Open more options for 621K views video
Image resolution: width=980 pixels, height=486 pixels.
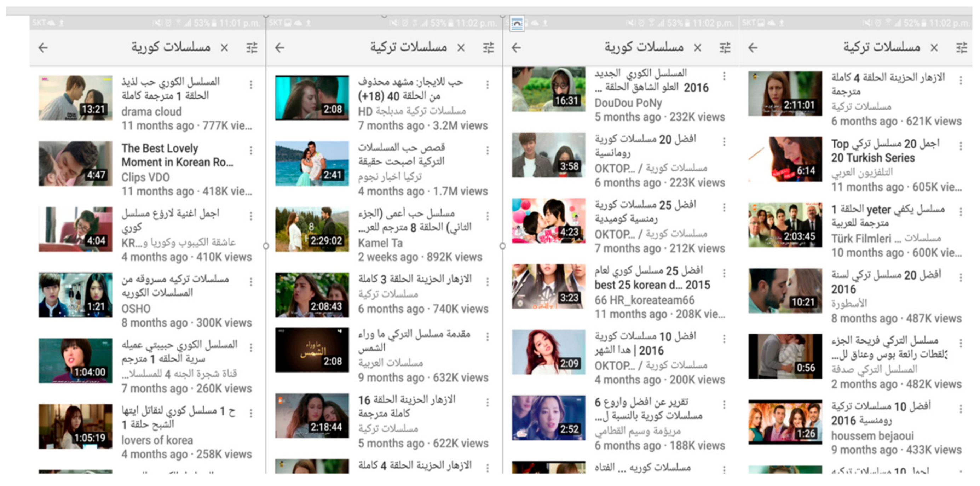point(961,80)
